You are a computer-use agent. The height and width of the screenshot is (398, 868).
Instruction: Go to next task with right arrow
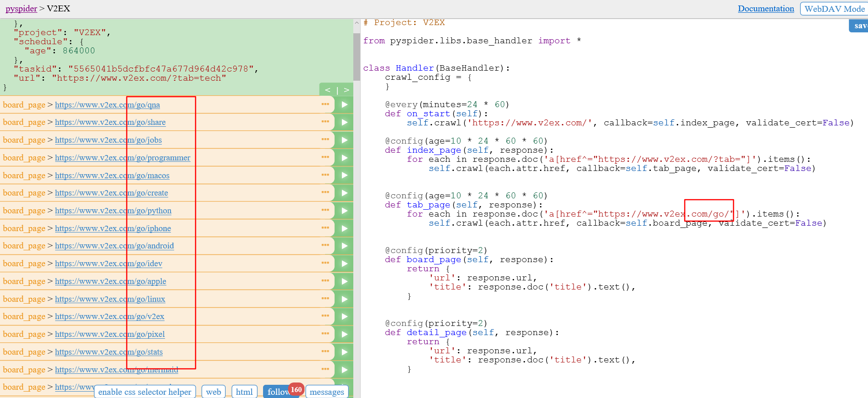(346, 90)
